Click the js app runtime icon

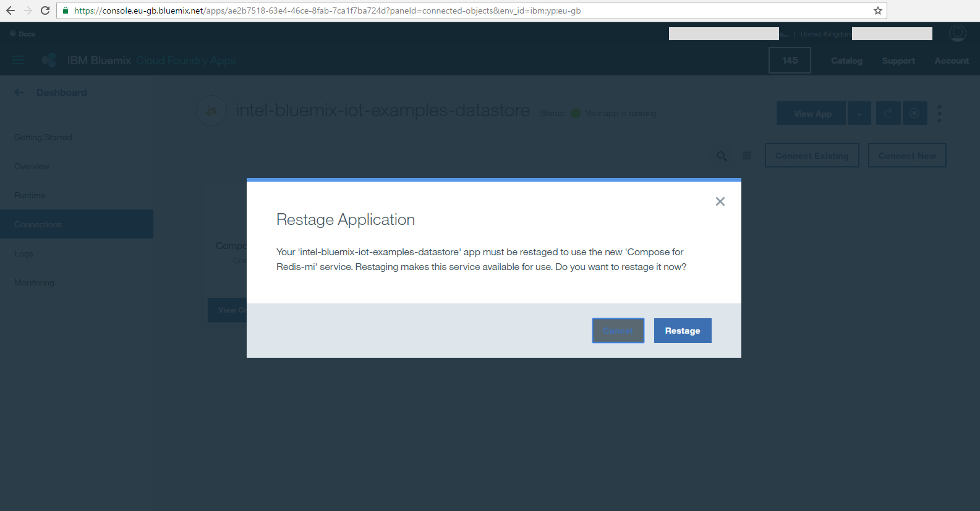point(211,111)
